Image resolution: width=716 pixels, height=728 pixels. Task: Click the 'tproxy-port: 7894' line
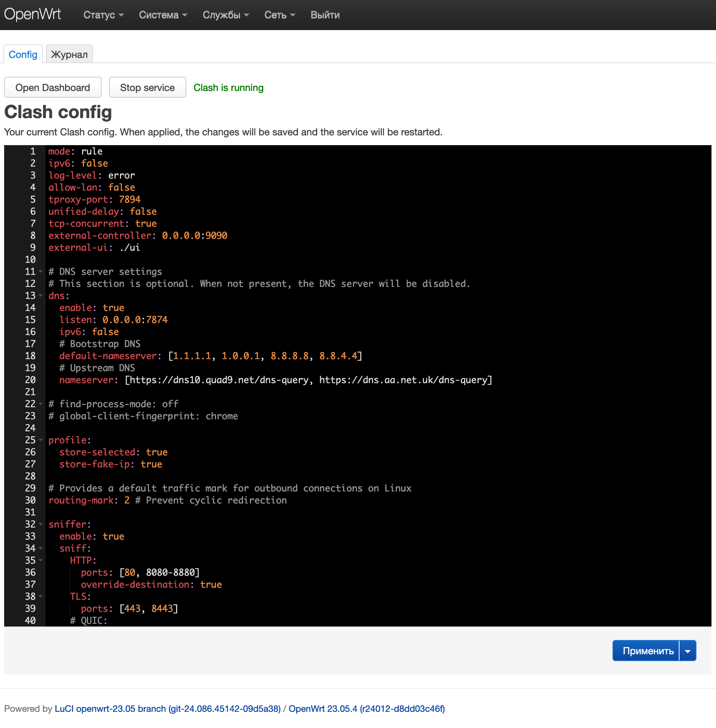(x=94, y=199)
